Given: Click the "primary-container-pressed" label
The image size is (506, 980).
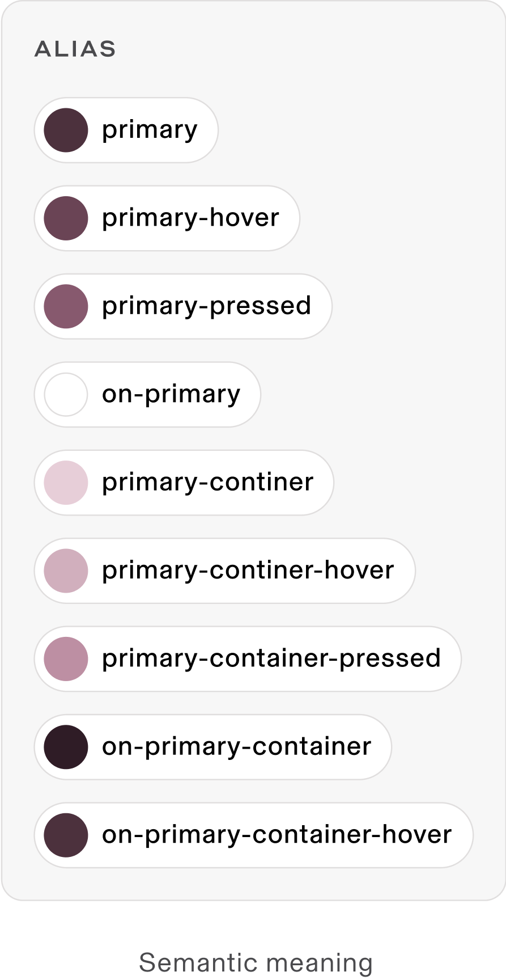Looking at the screenshot, I should click(x=271, y=658).
